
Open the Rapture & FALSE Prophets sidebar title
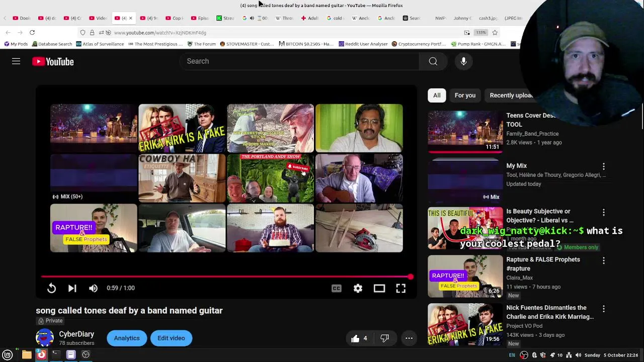tap(543, 264)
